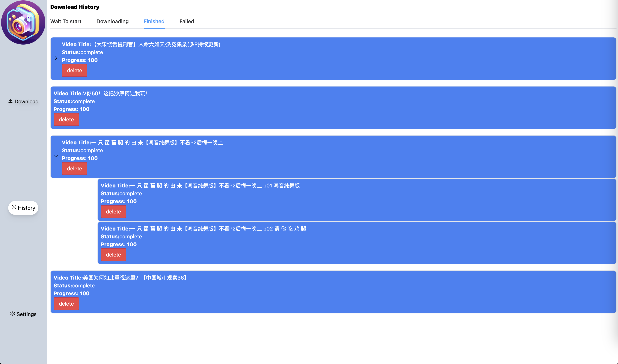
Task: Show the Failed downloads tab
Action: pos(186,21)
